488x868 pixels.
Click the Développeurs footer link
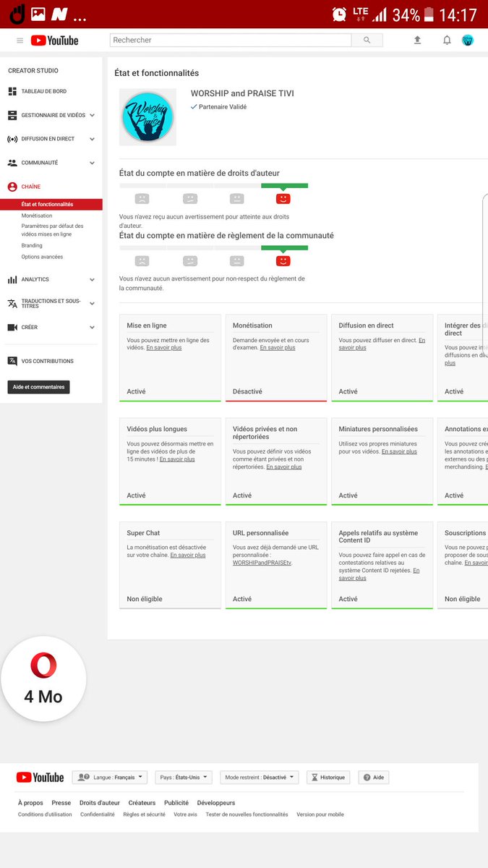click(x=216, y=803)
